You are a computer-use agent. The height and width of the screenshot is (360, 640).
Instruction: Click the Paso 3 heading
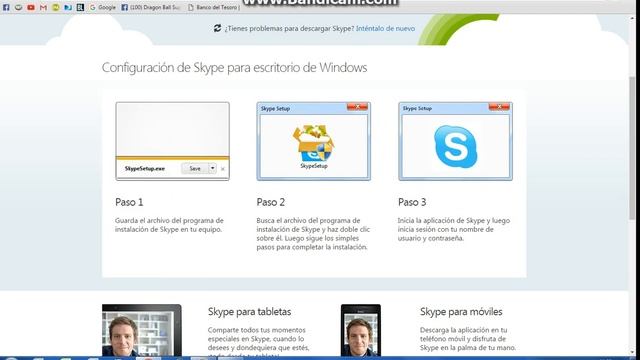coord(412,202)
